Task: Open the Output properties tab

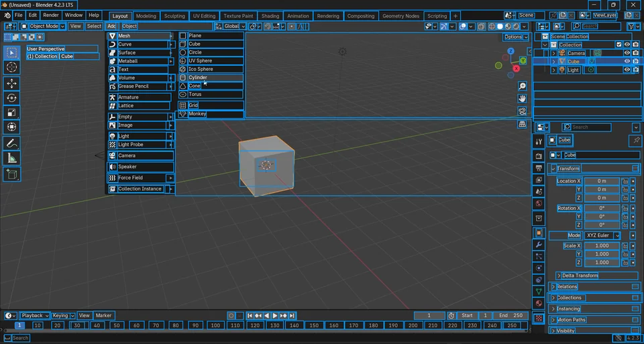Action: point(539,168)
